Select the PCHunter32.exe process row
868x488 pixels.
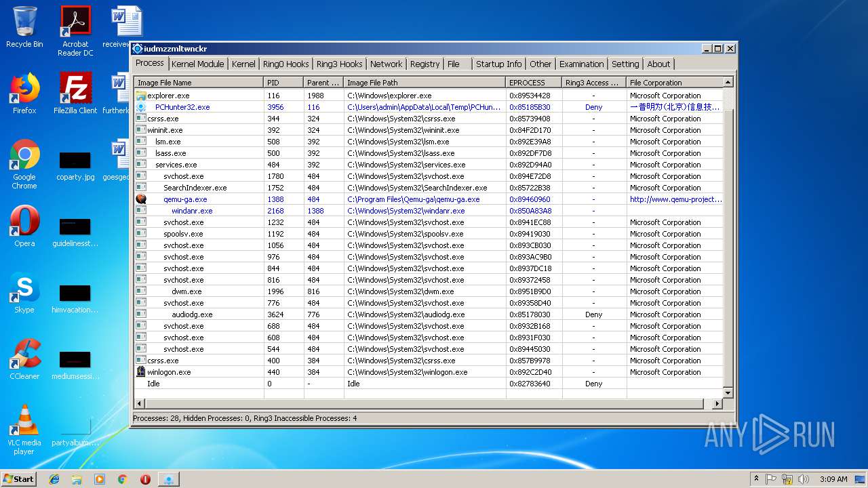coord(429,107)
